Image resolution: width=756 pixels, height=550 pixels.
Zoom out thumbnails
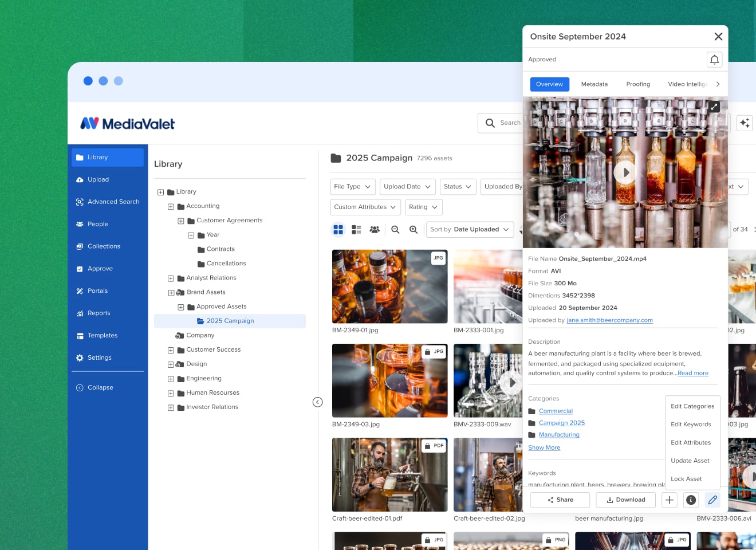[395, 230]
